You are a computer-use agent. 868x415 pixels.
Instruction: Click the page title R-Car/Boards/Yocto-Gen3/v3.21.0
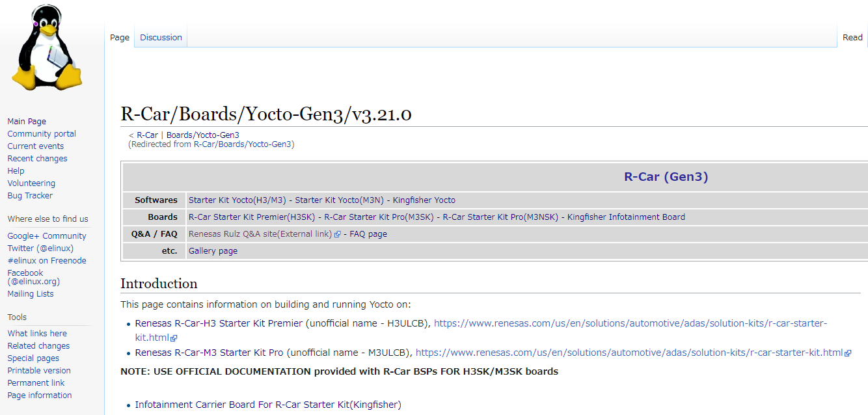coord(266,114)
